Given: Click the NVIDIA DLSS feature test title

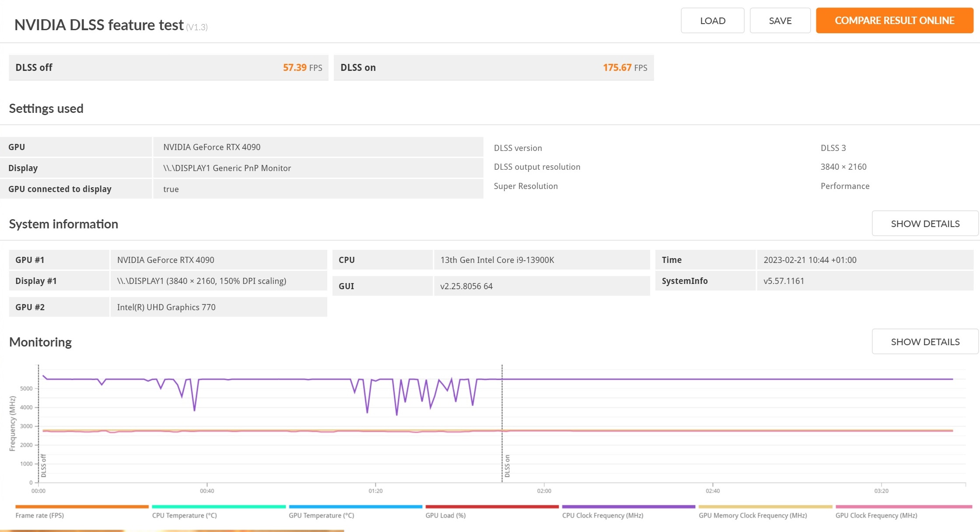Looking at the screenshot, I should point(99,25).
